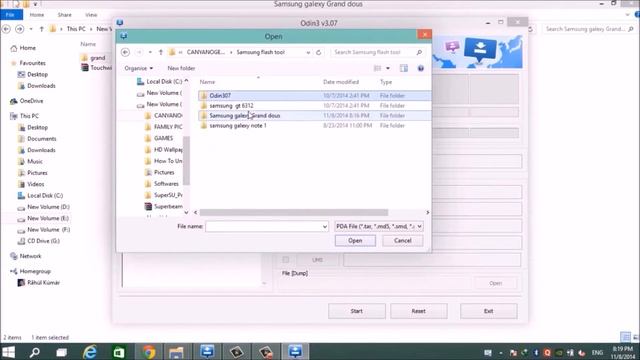The image size is (640, 360).
Task: Select Pictures folder in dialog tree
Action: (160, 172)
